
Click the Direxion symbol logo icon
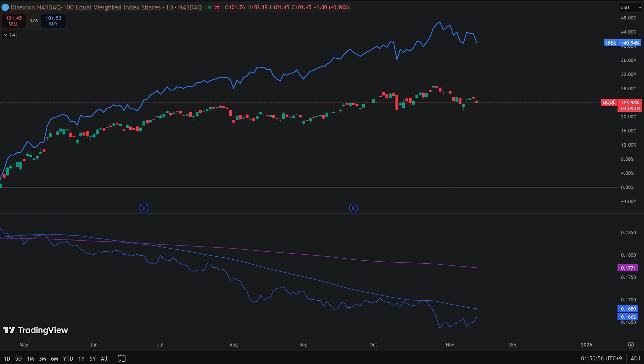[x=5, y=7]
